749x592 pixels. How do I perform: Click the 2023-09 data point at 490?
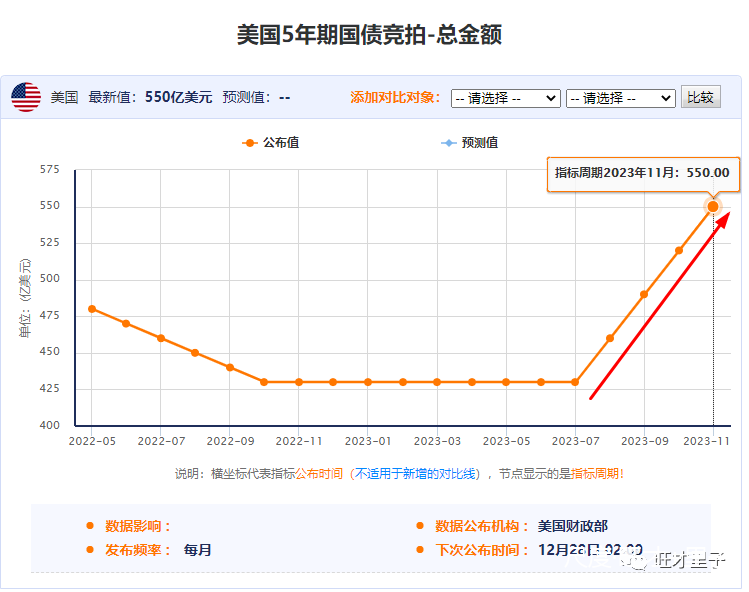[x=644, y=295]
